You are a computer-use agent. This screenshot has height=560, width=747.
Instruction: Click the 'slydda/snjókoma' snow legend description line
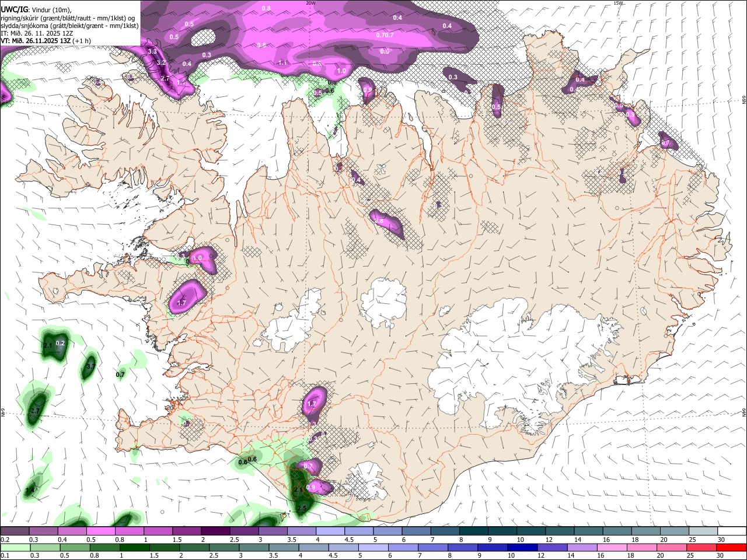tap(69, 25)
